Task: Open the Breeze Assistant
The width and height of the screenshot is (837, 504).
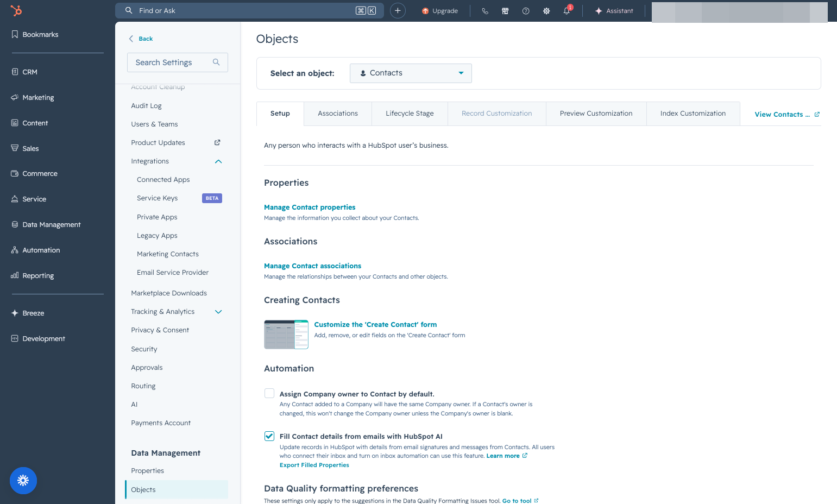Action: click(614, 11)
